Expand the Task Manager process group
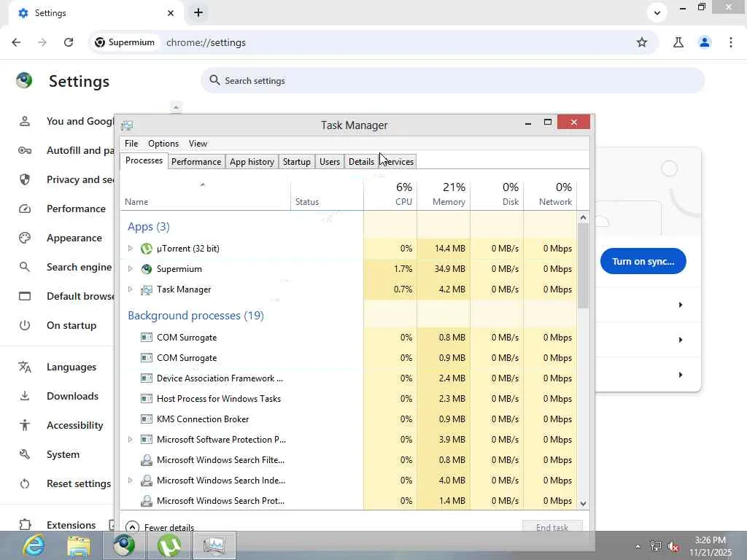 (x=130, y=289)
